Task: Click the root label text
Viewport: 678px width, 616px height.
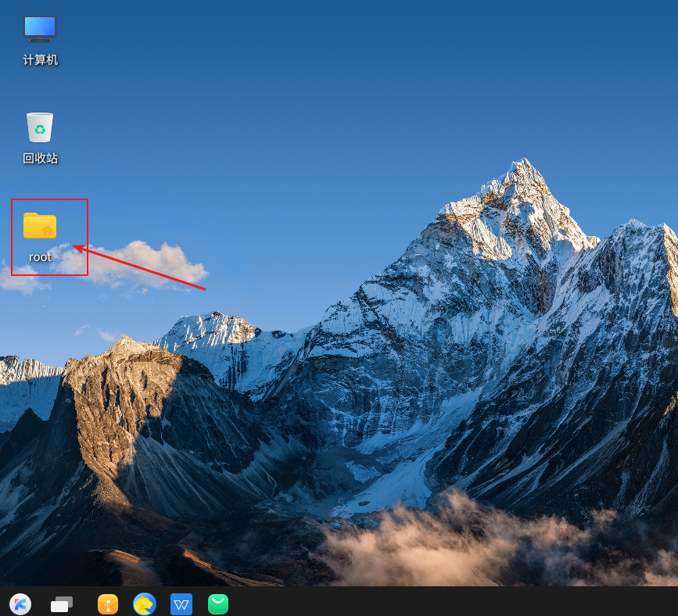Action: (40, 257)
